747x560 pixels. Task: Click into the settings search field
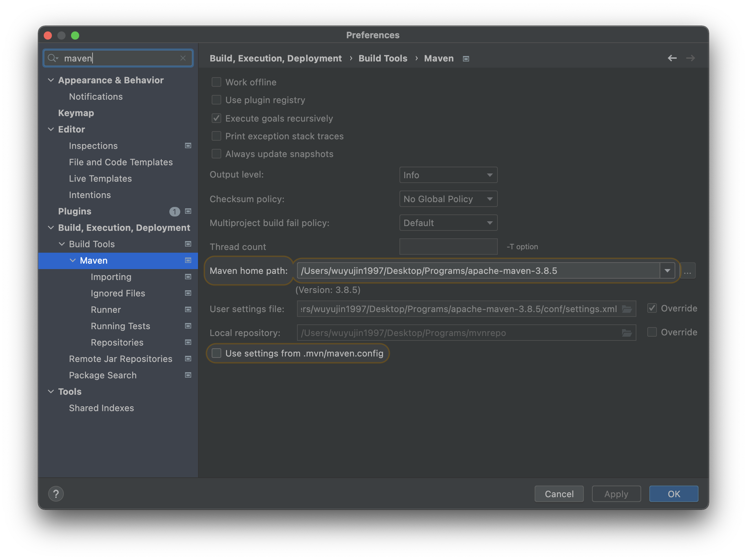tap(118, 58)
